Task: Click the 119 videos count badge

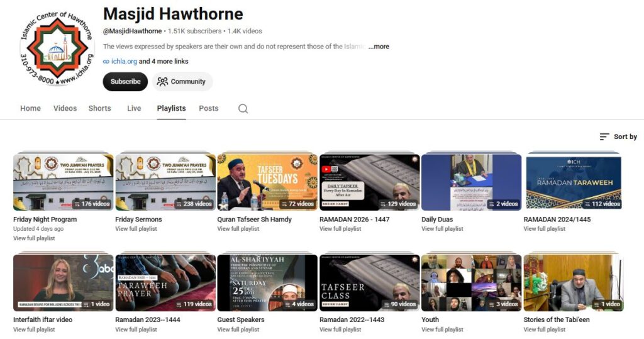Action: pyautogui.click(x=194, y=304)
